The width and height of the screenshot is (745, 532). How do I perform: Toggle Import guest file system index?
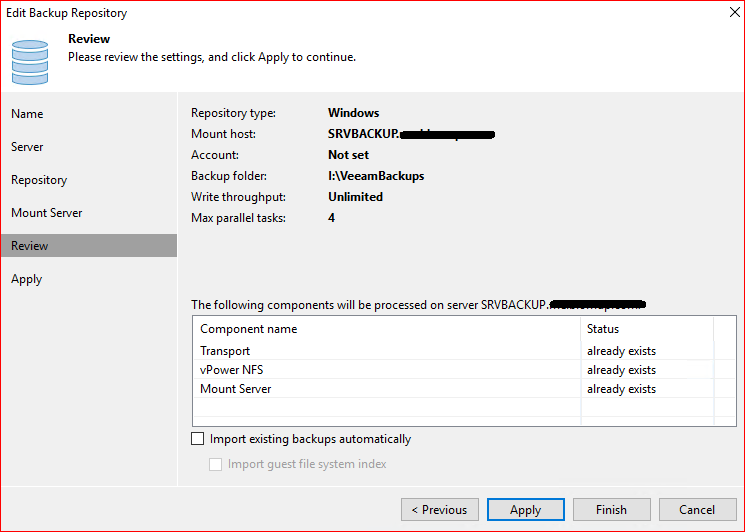[216, 464]
